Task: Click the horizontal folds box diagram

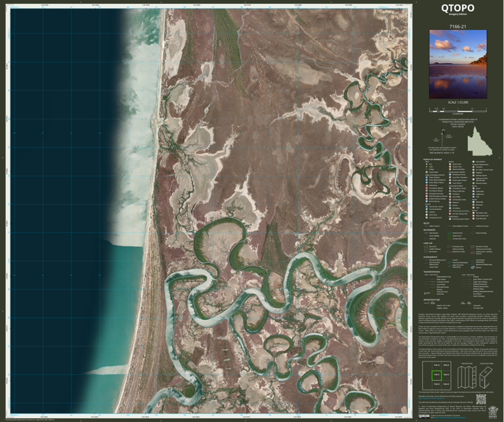Action: click(x=486, y=377)
